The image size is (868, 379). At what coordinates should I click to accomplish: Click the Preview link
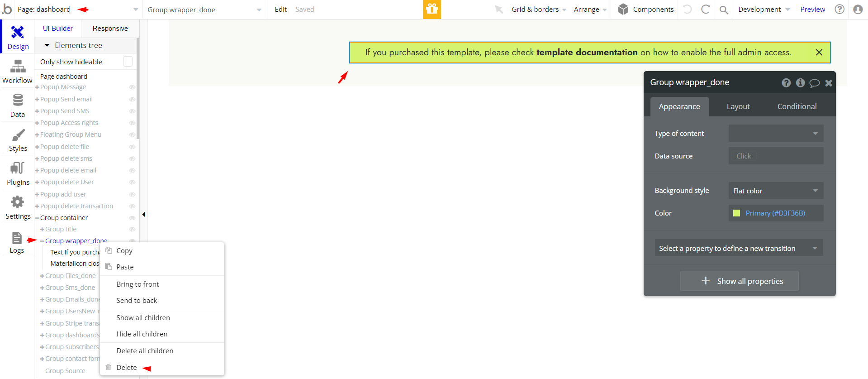coord(812,9)
